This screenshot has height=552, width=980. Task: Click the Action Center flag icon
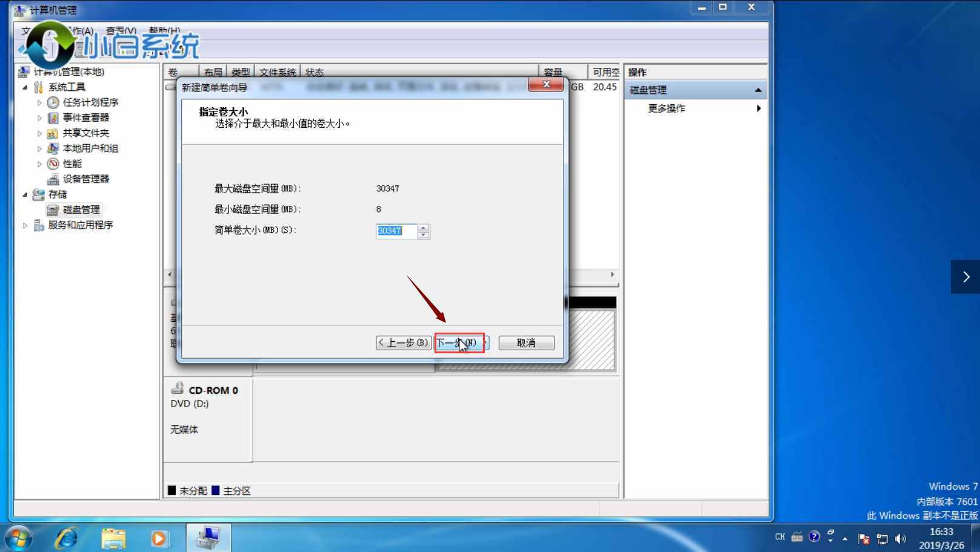[864, 539]
